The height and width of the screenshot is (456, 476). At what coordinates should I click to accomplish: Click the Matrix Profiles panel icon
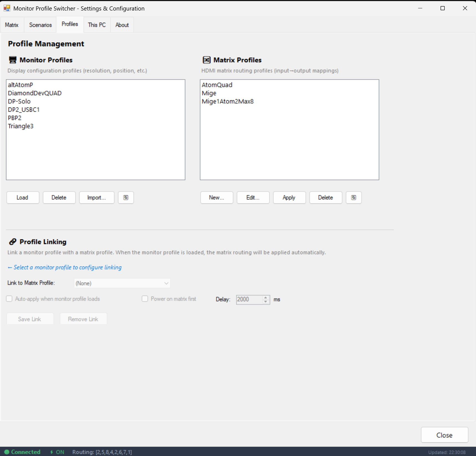pos(206,60)
